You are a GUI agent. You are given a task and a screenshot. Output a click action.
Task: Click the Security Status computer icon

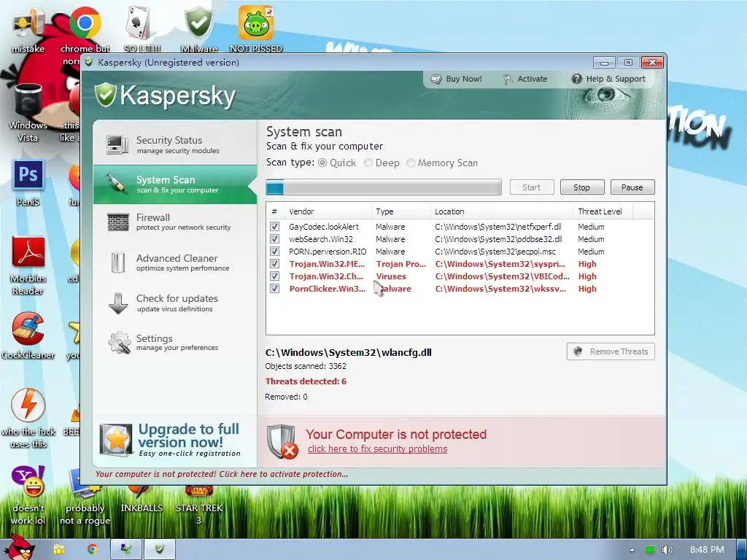117,144
